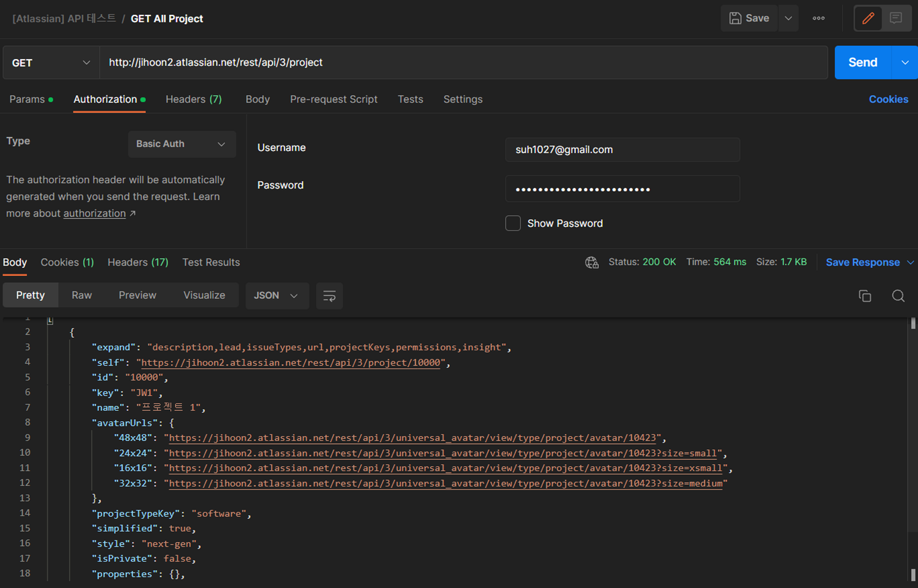Click the copy response icon
The height and width of the screenshot is (588, 918).
pos(865,296)
